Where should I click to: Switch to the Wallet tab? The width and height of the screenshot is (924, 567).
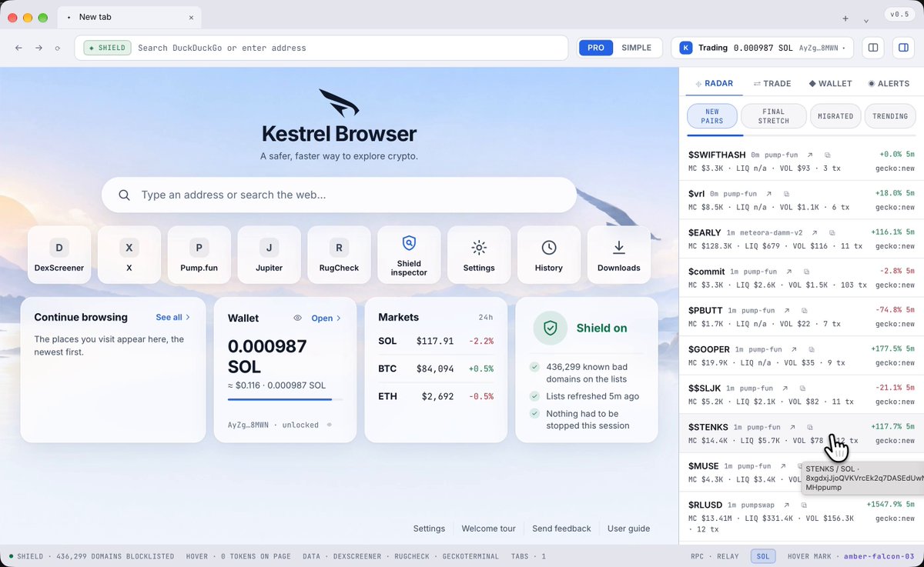830,83
